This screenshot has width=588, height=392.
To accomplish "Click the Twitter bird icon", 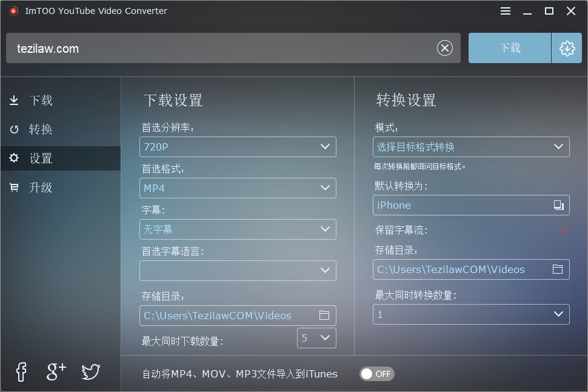I will (x=91, y=371).
